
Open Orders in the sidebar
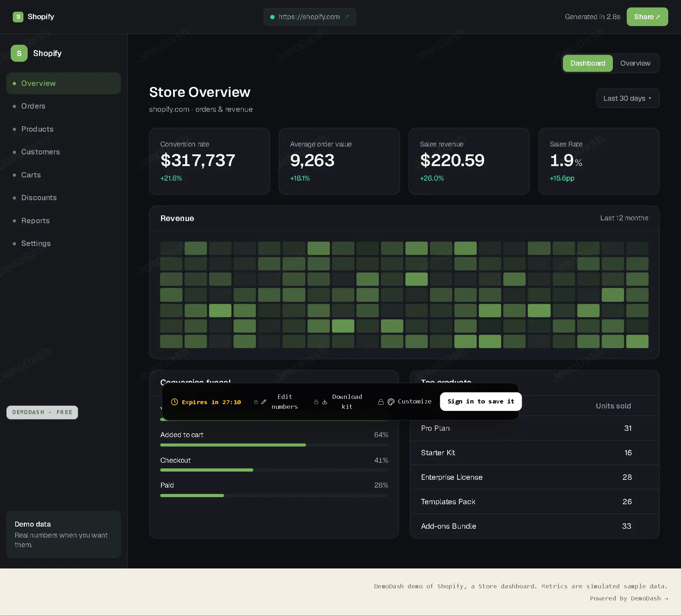[x=63, y=106]
